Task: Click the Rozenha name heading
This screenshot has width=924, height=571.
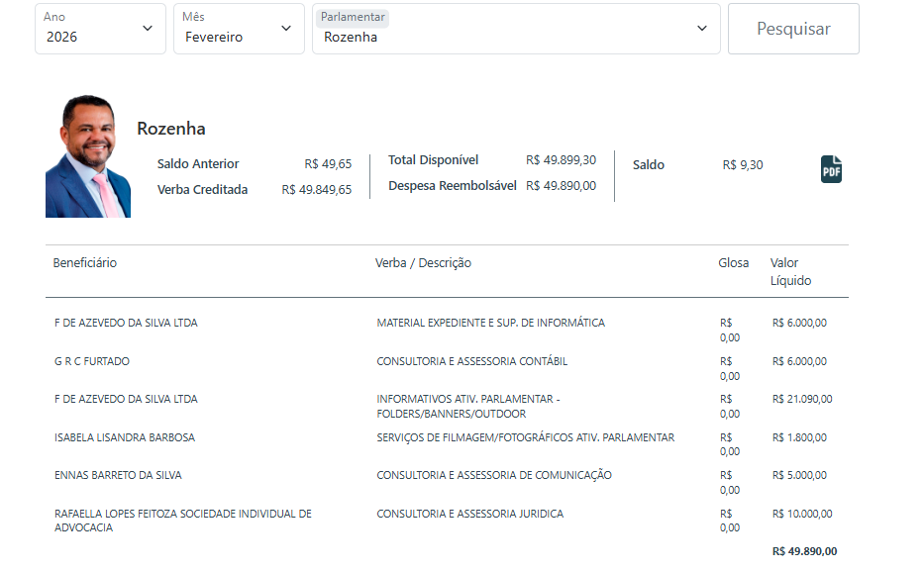Action: 171,129
